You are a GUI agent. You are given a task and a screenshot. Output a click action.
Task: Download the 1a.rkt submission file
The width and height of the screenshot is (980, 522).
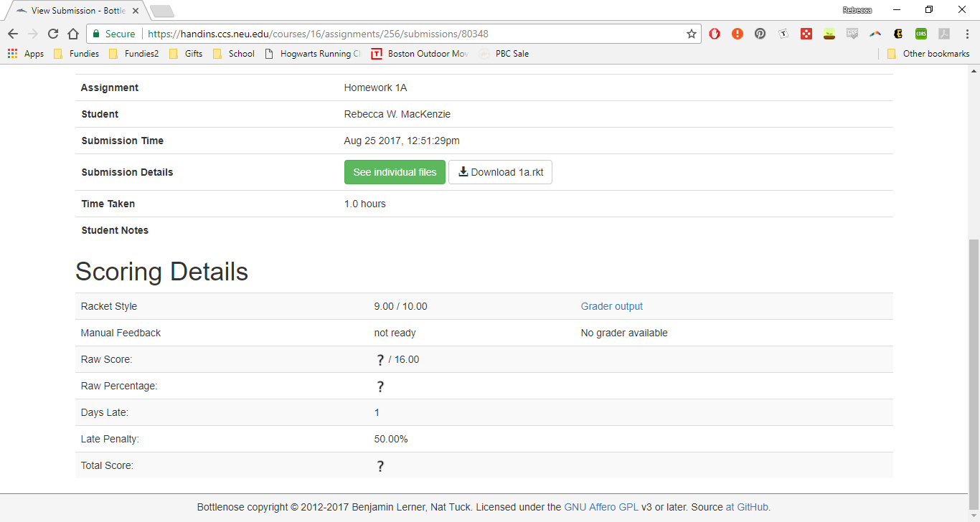(x=500, y=172)
